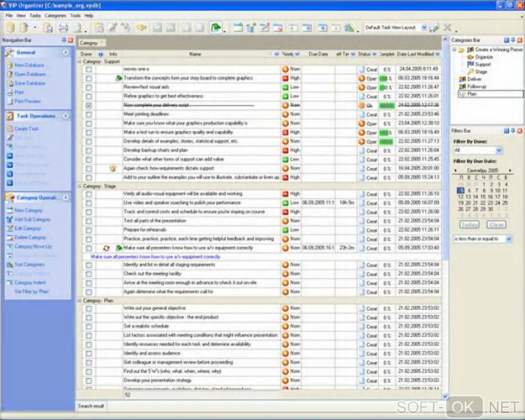Collapse the Category: Plan group
The image size is (525, 420).
tap(80, 301)
